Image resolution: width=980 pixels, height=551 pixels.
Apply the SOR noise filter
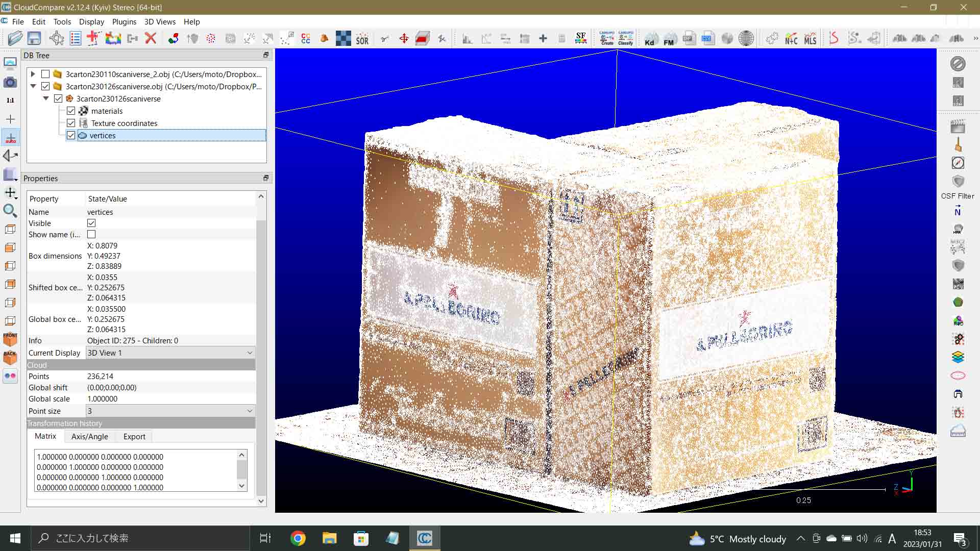coord(362,38)
